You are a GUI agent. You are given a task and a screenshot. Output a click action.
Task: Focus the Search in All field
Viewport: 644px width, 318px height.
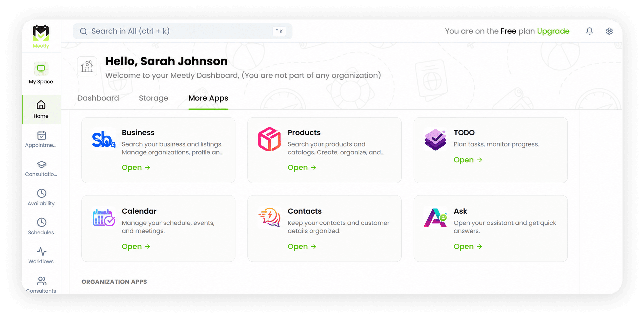(x=182, y=31)
